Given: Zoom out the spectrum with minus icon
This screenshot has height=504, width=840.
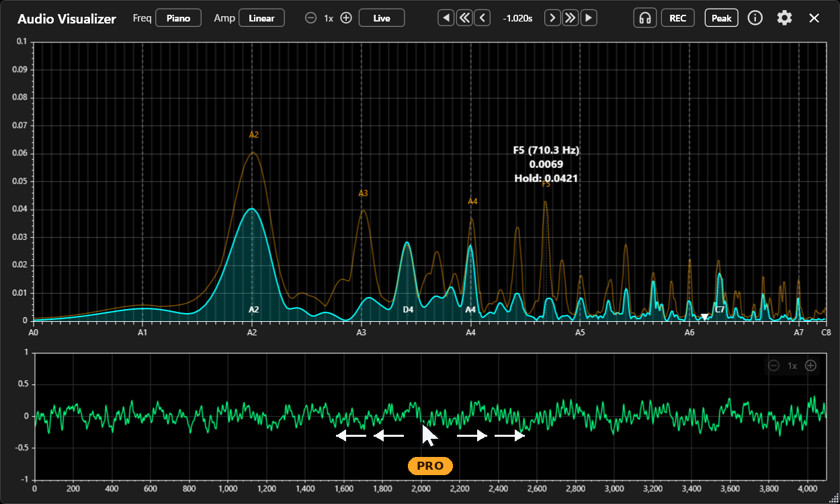Looking at the screenshot, I should click(x=310, y=18).
